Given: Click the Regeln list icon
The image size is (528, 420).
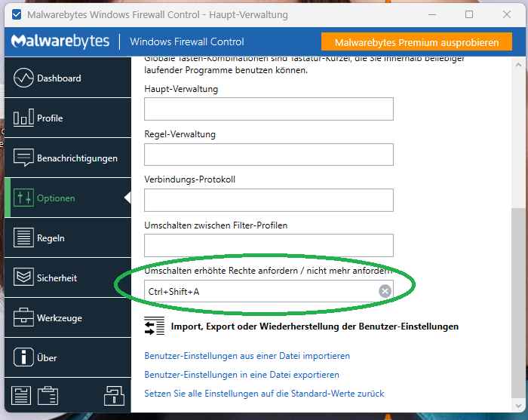Looking at the screenshot, I should point(23,238).
